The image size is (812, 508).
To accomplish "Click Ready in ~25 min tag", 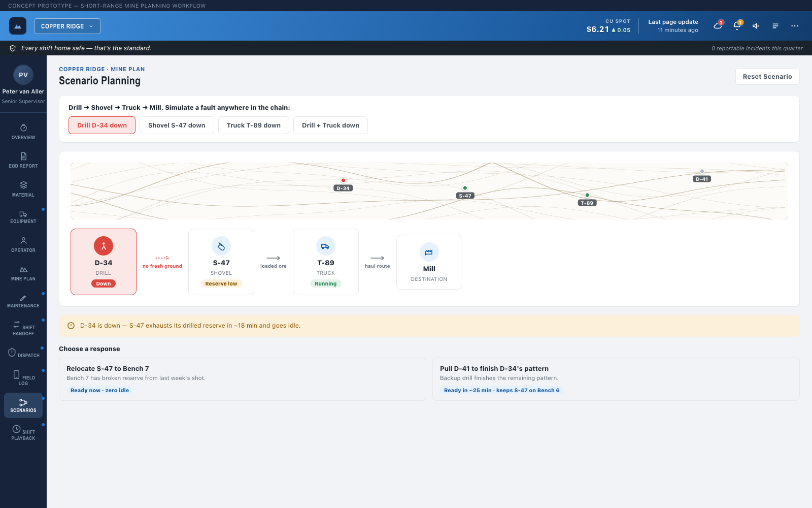I will (502, 391).
